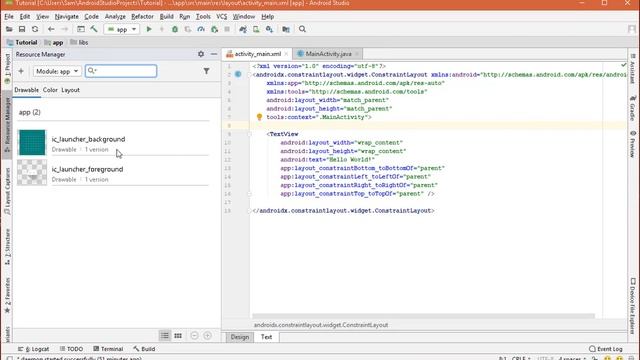Switch to the activity_main.xml tab
Image resolution: width=640 pixels, height=360 pixels.
(258, 54)
